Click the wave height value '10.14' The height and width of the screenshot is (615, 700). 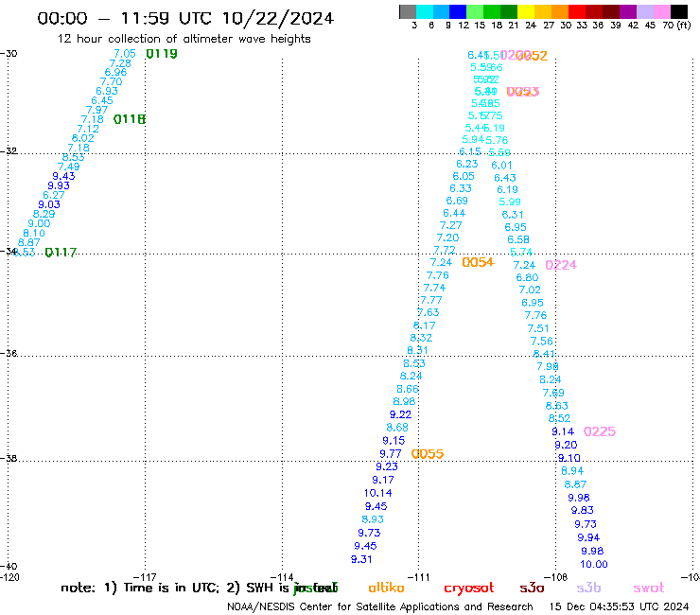(x=377, y=493)
